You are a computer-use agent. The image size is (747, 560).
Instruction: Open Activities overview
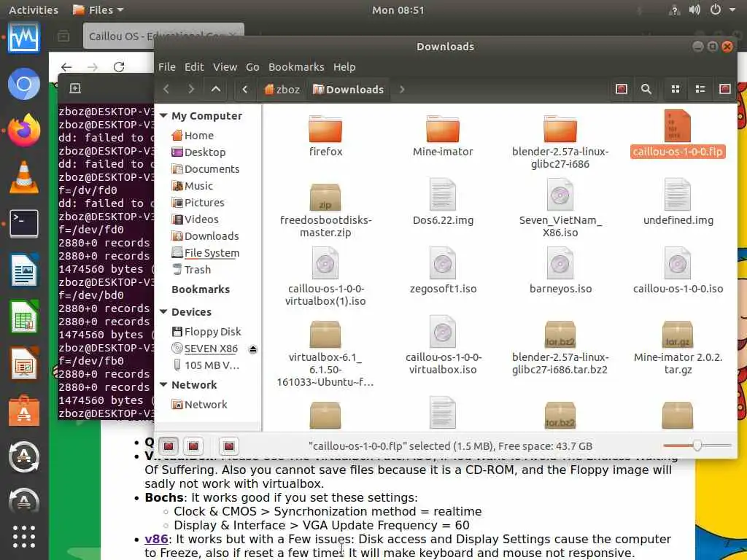(34, 10)
